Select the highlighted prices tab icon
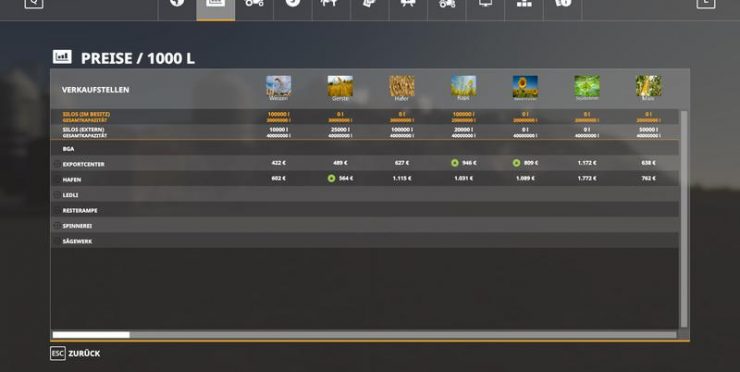 tap(215, 3)
